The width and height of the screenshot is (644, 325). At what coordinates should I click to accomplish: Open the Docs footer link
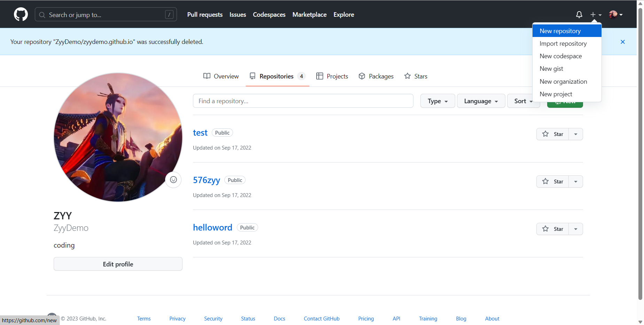[x=279, y=319]
